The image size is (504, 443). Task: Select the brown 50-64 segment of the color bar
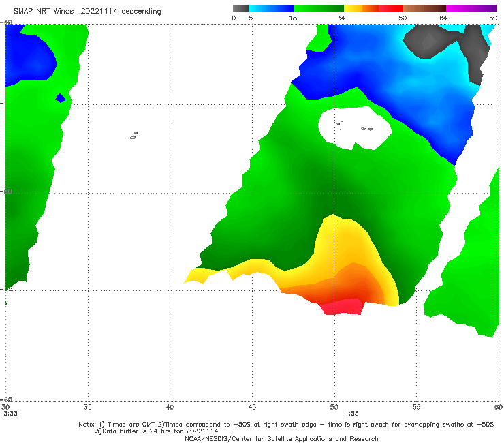(x=424, y=8)
